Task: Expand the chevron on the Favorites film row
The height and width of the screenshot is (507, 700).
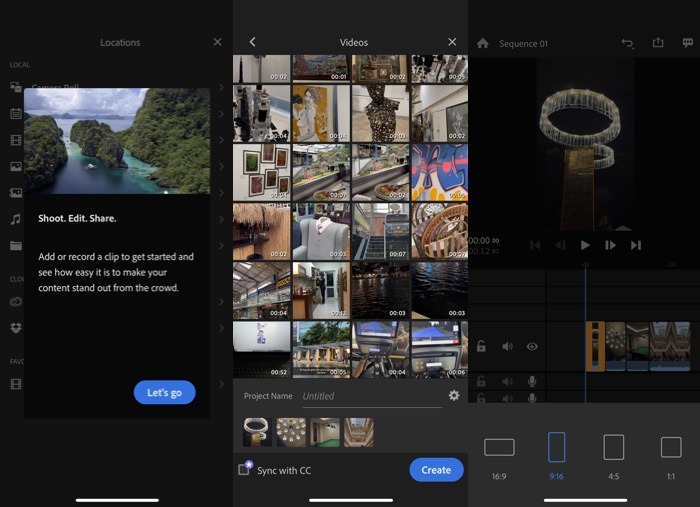Action: (221, 384)
